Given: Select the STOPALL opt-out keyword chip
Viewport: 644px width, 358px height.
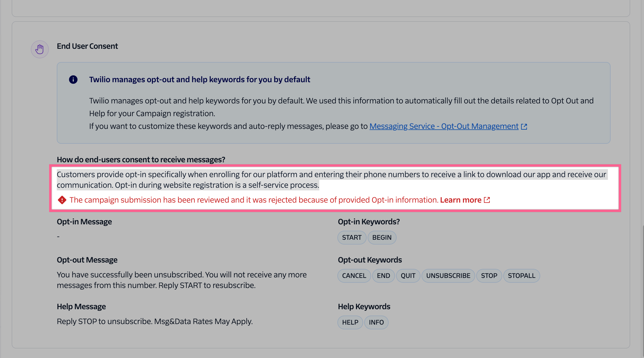Looking at the screenshot, I should (521, 276).
